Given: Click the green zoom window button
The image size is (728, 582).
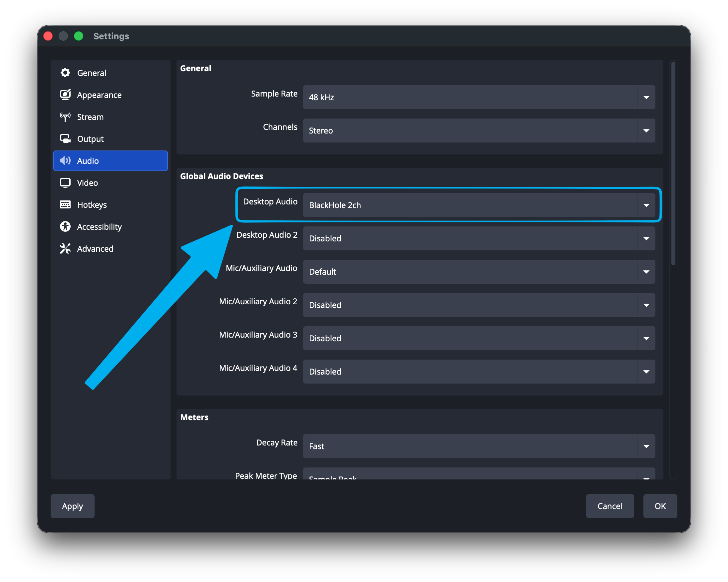Looking at the screenshot, I should (79, 36).
